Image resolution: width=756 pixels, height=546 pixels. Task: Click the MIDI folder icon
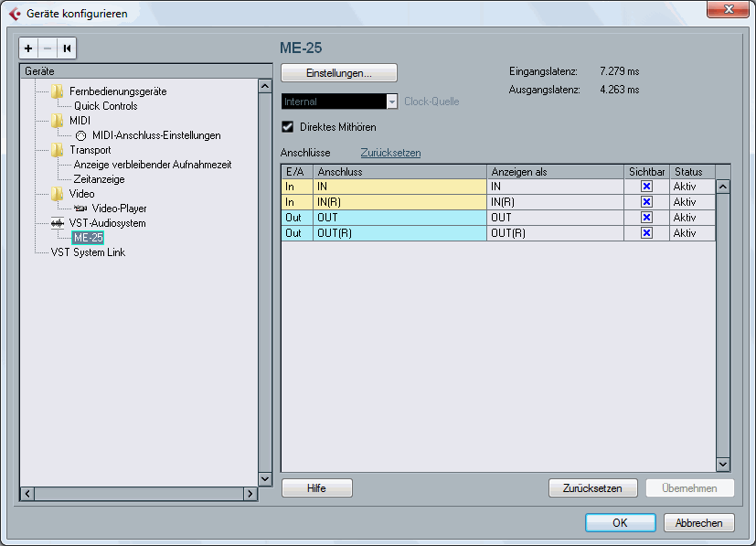point(58,121)
